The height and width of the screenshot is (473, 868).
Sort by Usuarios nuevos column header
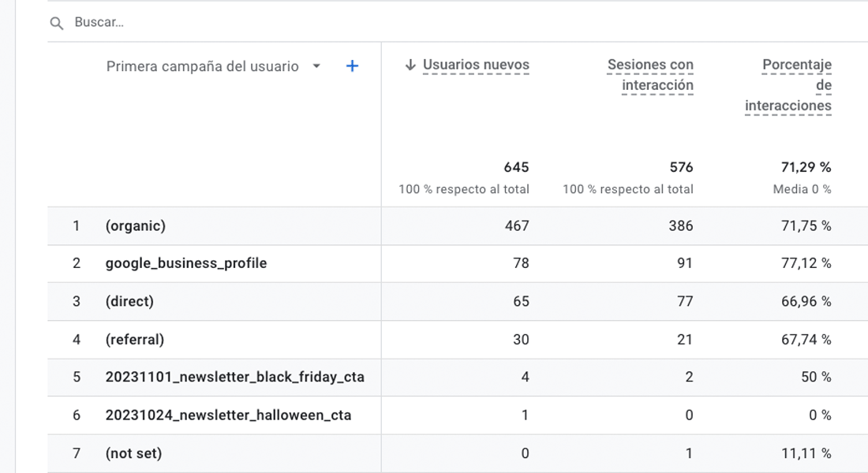[x=476, y=65]
